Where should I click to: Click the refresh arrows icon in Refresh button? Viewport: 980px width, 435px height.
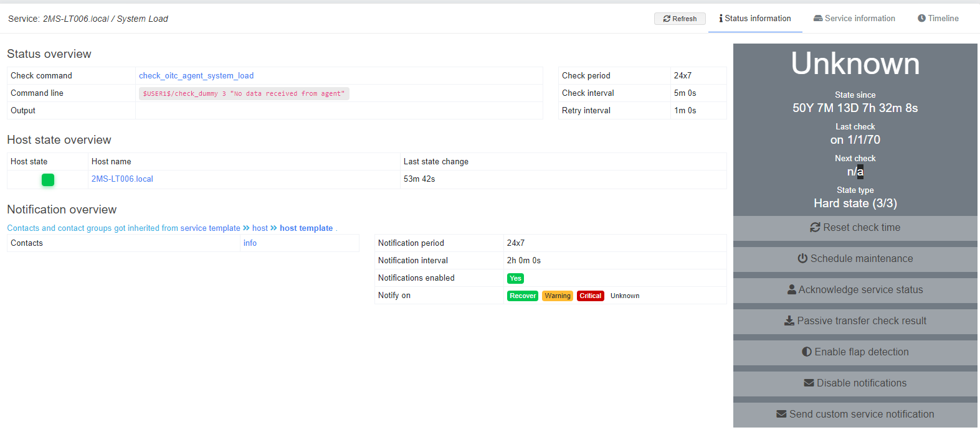click(x=667, y=19)
